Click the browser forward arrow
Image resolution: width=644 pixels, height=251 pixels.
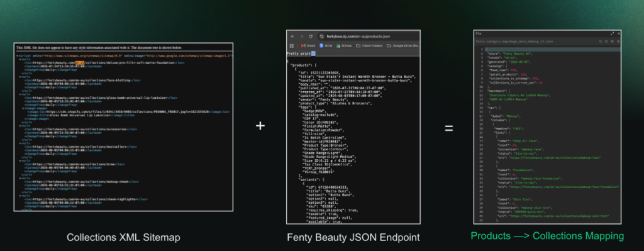pos(301,36)
